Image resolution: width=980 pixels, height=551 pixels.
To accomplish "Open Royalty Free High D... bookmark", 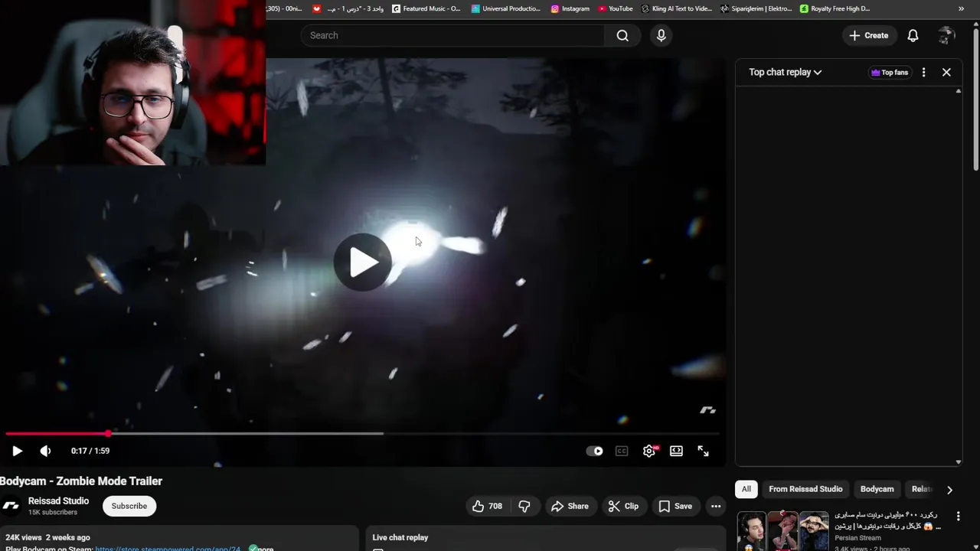I will tap(835, 8).
